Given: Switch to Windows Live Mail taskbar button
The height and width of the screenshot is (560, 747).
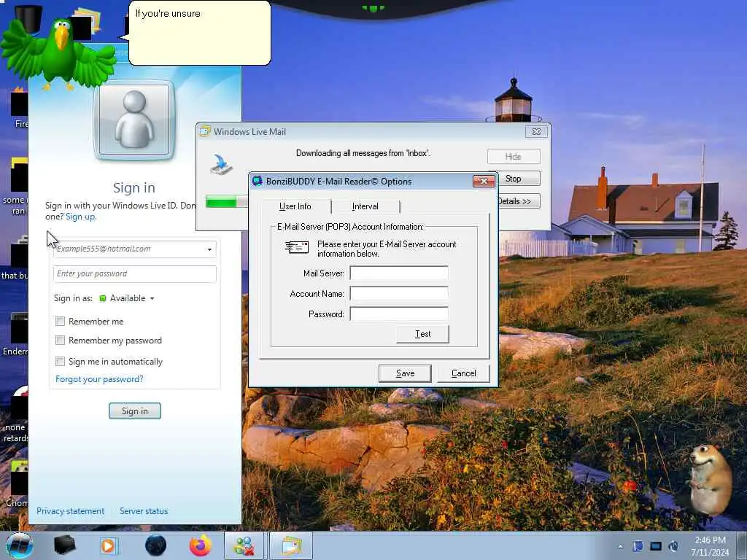Looking at the screenshot, I should pyautogui.click(x=292, y=545).
